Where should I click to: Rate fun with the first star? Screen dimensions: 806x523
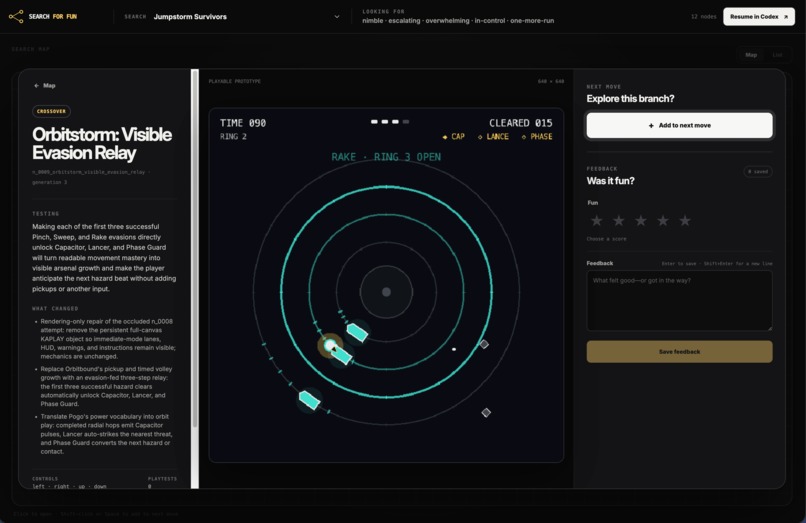pos(596,221)
